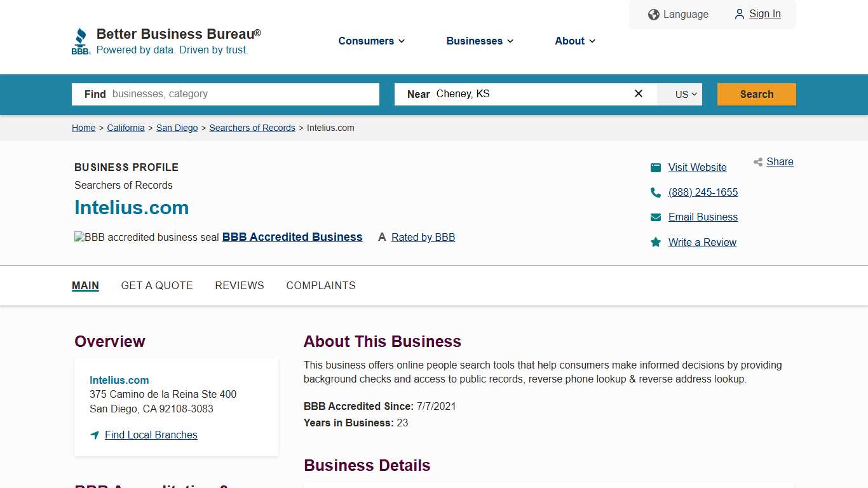
Task: Open the US country selector
Action: pyautogui.click(x=679, y=94)
